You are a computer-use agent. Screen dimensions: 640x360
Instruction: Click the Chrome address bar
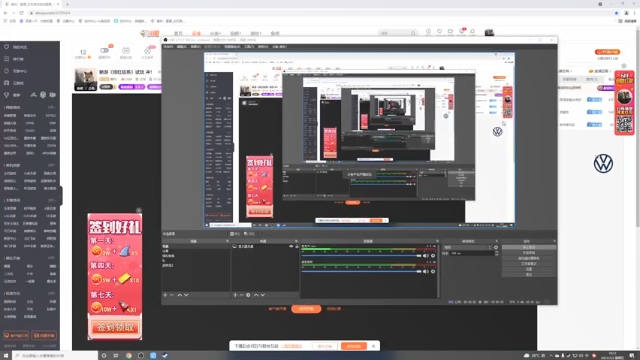click(318, 13)
